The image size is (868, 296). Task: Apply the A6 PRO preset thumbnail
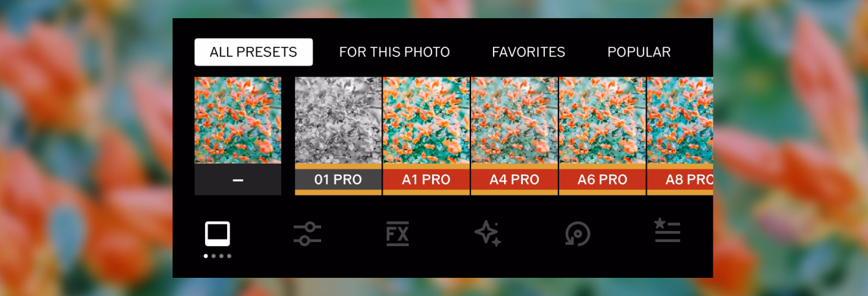pos(602,120)
